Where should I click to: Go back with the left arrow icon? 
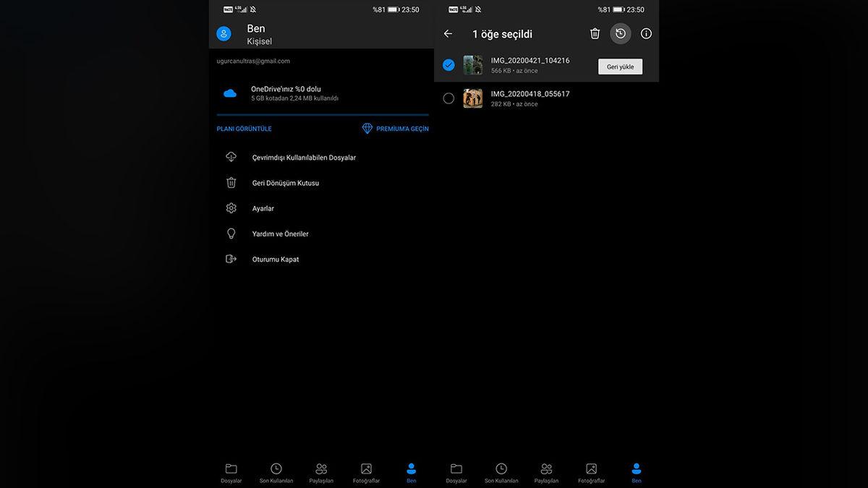click(x=448, y=34)
